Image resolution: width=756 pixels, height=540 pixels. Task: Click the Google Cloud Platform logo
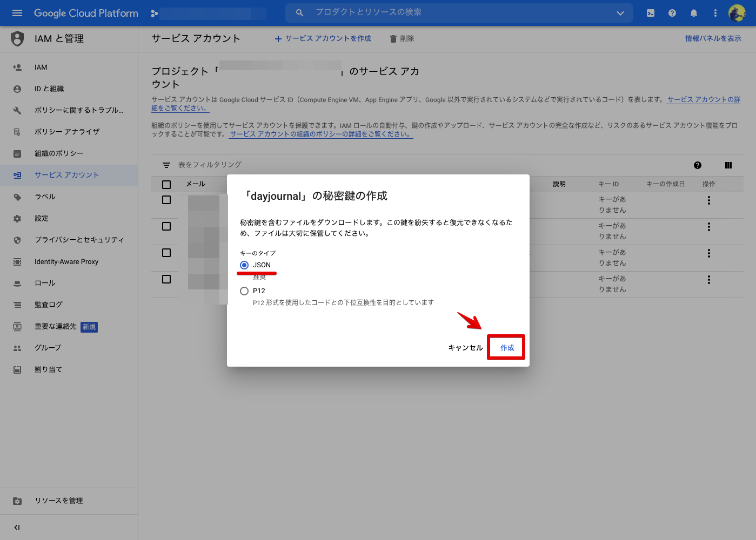(86, 13)
